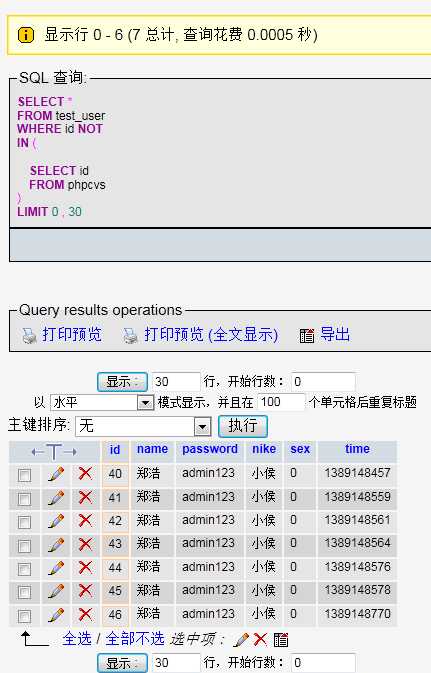431x673 pixels.
Task: Toggle full texts with the ←T→ header
Action: point(54,452)
